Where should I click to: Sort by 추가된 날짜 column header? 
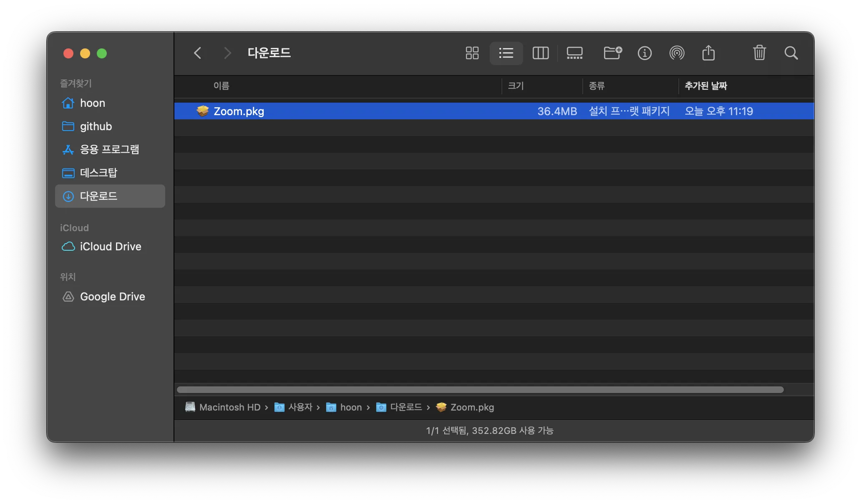point(706,86)
